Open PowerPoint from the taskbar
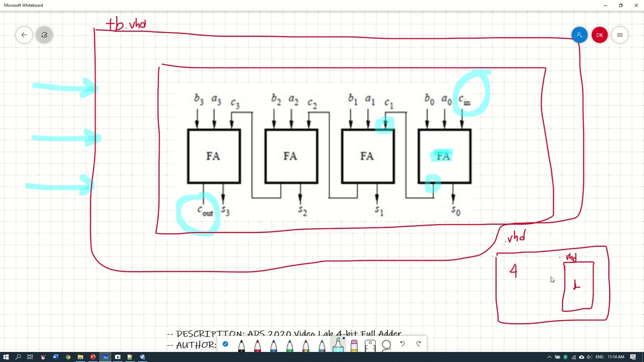Screen dimensions: 644x362 [x=93, y=357]
